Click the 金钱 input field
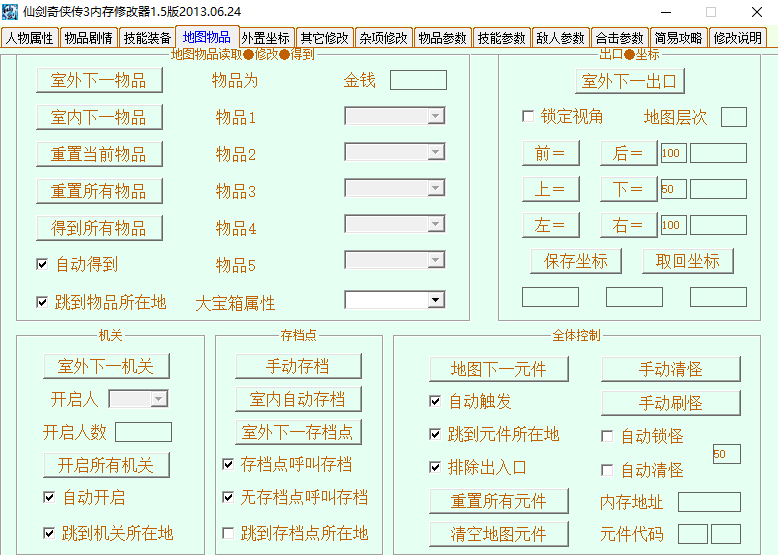 click(x=418, y=80)
